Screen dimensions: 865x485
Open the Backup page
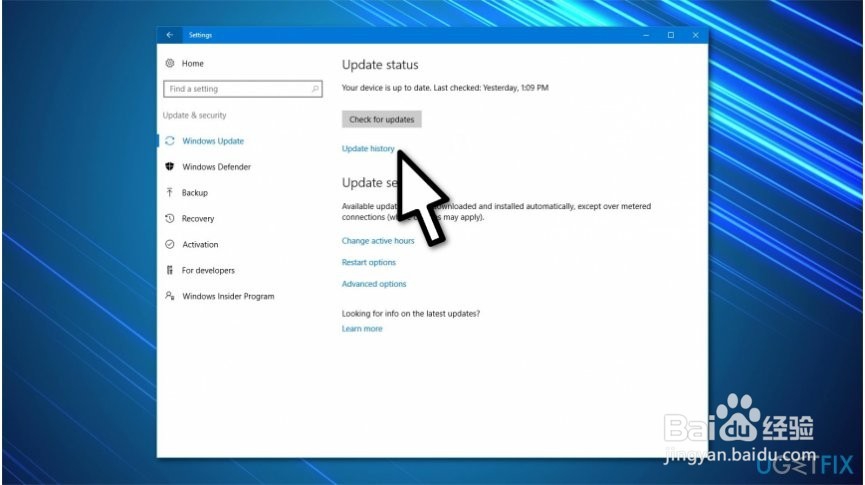(x=195, y=193)
